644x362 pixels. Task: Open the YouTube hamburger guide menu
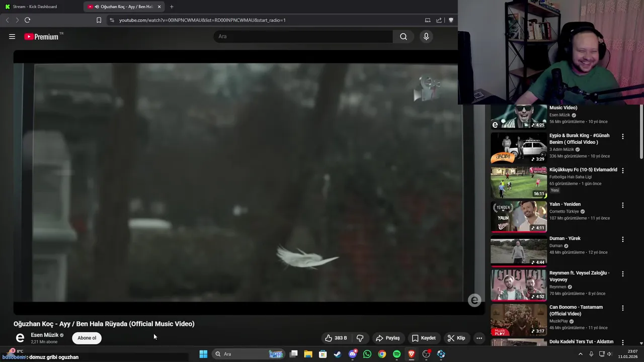click(x=12, y=36)
